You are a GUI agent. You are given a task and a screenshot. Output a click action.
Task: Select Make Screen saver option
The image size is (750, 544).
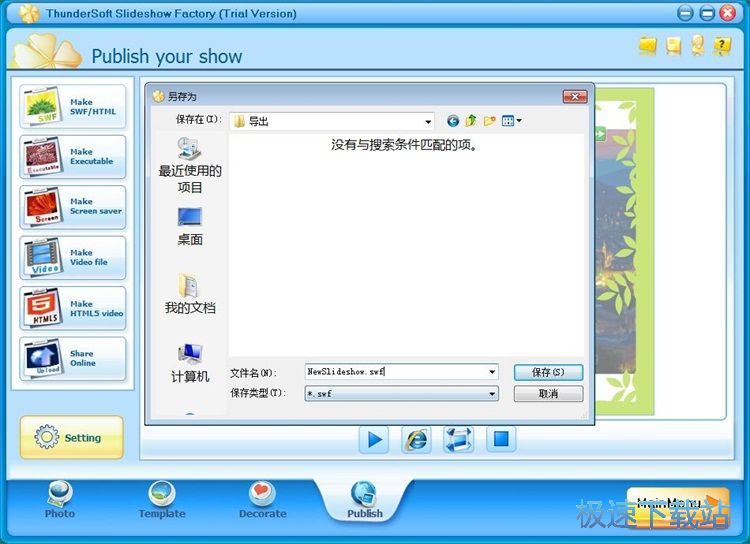(x=73, y=207)
